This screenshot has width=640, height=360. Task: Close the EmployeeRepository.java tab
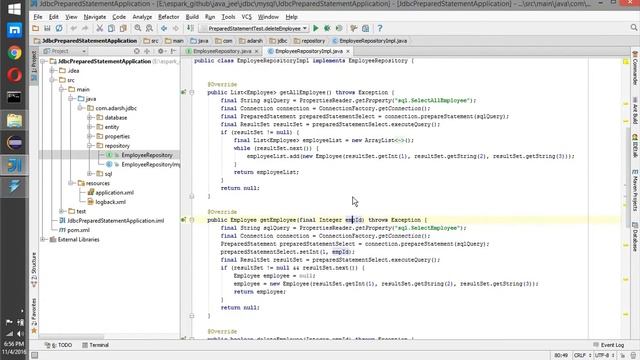point(257,51)
